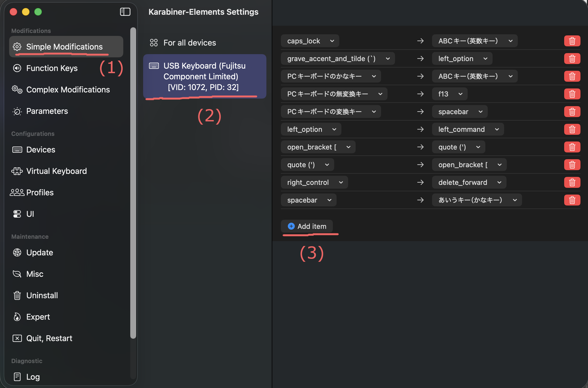Delete the right_control mapping row
Viewport: 588px width, 388px height.
coord(572,182)
